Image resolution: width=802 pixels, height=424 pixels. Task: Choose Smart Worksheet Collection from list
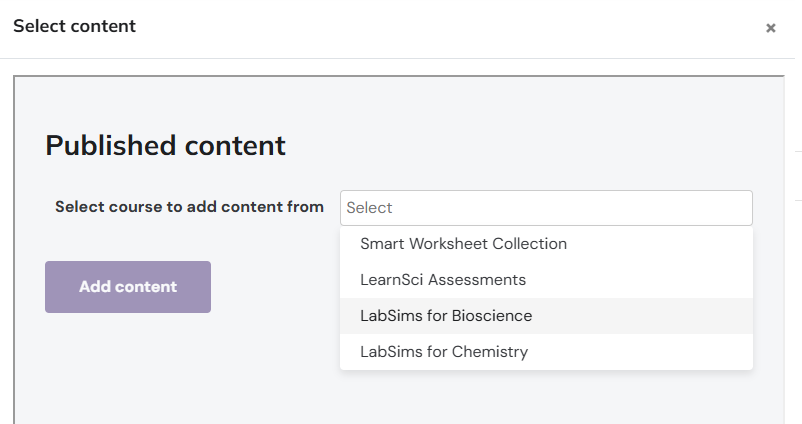[x=463, y=244]
